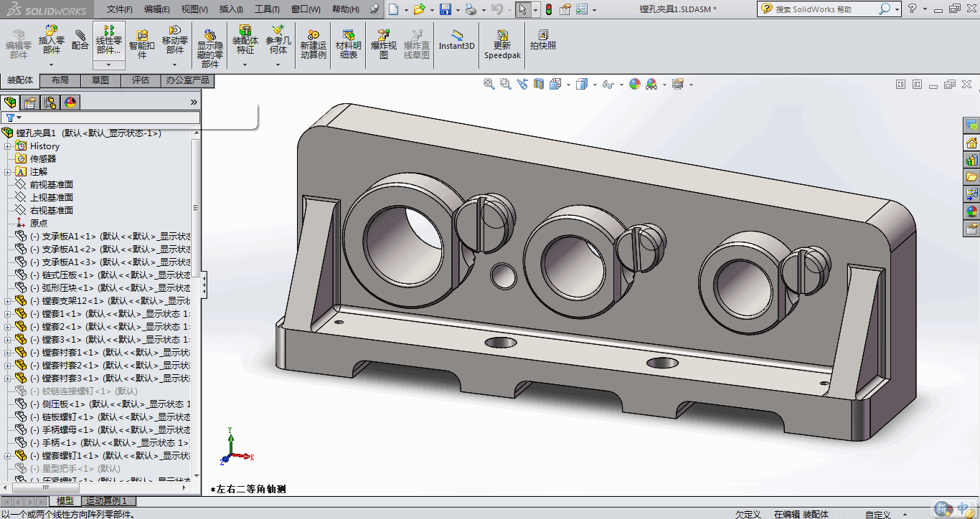980x519 pixels.
Task: Toggle the Instant3D mode
Action: pyautogui.click(x=457, y=40)
